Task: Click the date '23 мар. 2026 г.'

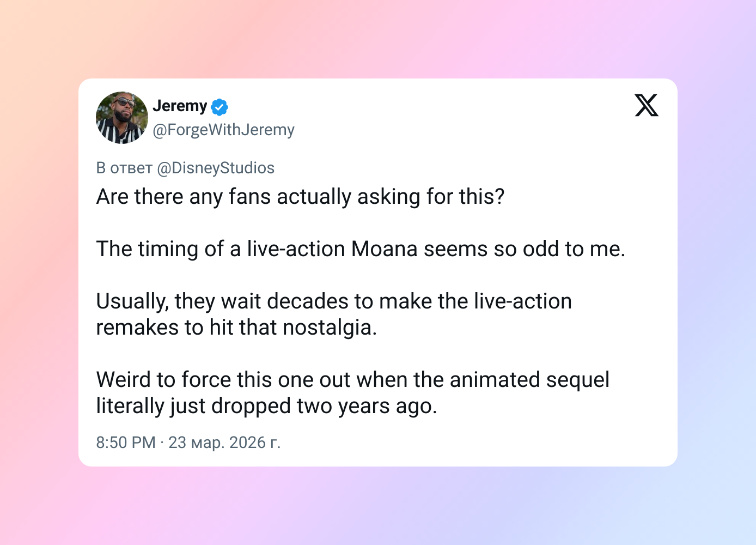Action: (224, 443)
